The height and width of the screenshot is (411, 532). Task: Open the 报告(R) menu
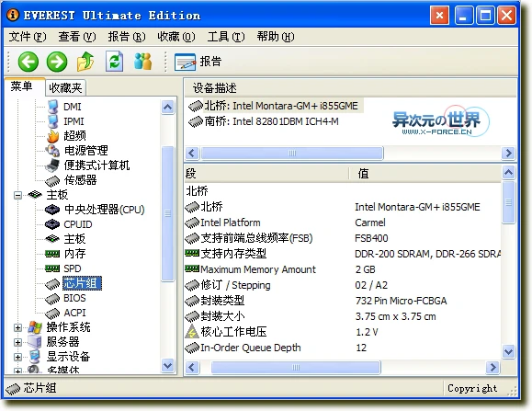coord(127,36)
